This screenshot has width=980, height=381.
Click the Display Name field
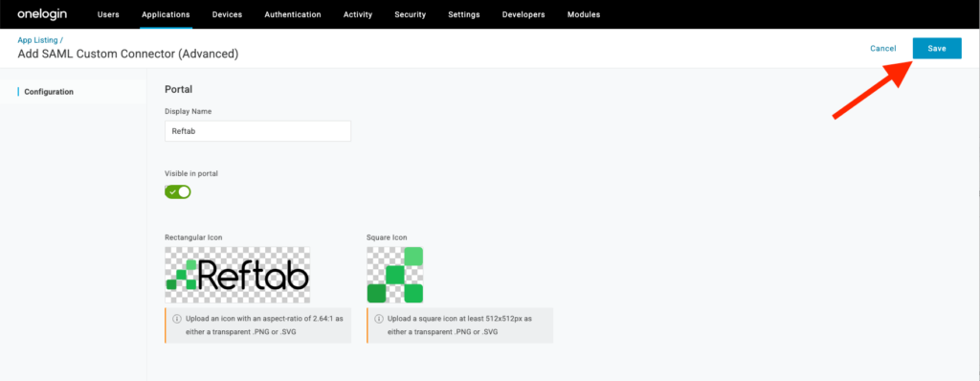click(x=257, y=131)
